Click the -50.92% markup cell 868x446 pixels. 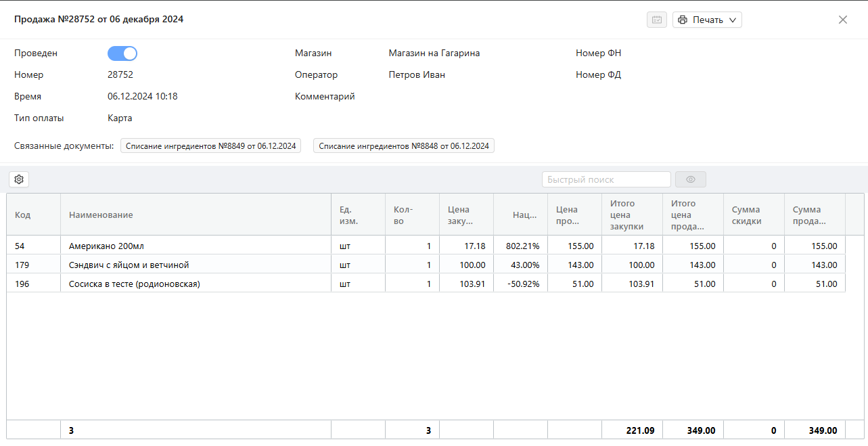coord(522,284)
